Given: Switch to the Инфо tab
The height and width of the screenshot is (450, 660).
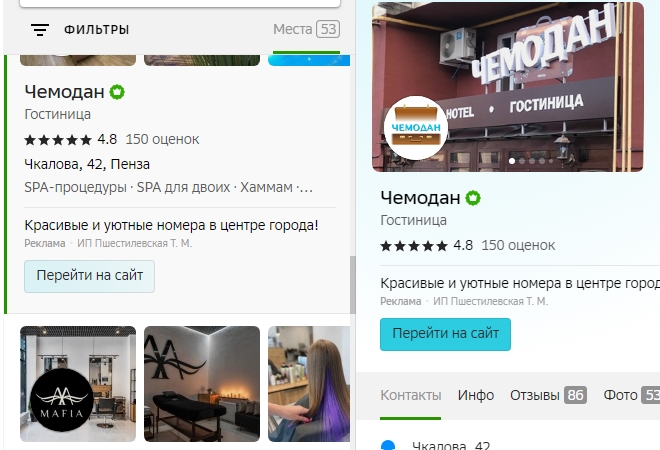Looking at the screenshot, I should click(476, 395).
